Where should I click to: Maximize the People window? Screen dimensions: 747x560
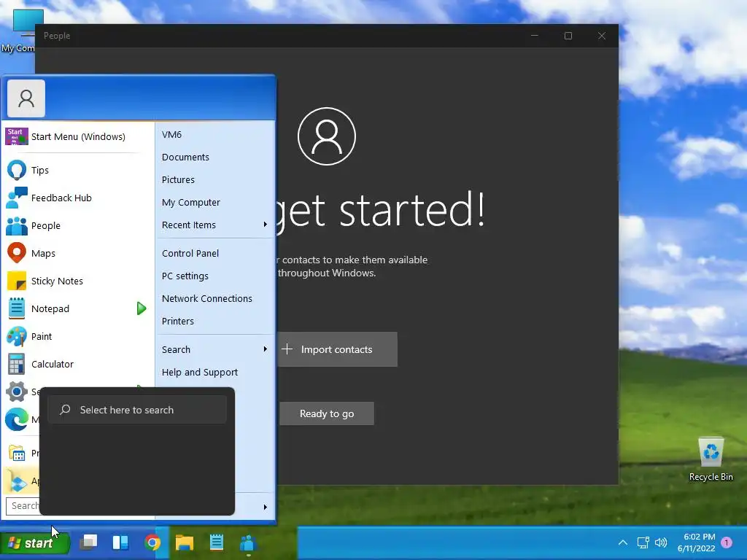pyautogui.click(x=568, y=36)
